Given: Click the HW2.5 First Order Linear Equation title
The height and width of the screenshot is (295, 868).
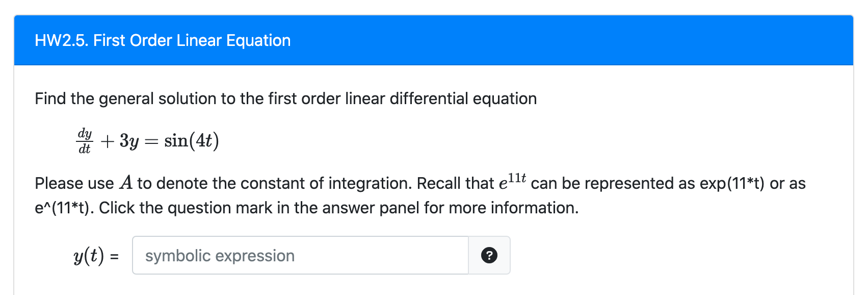Looking at the screenshot, I should click(163, 40).
